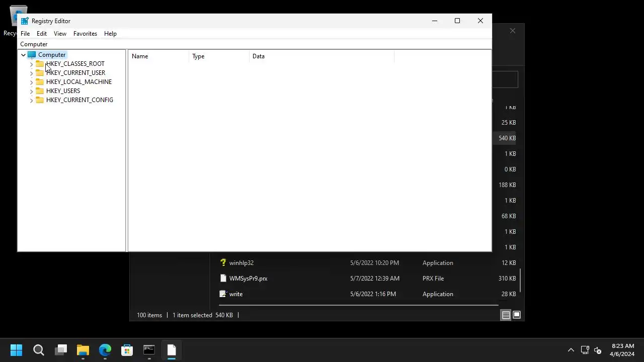This screenshot has width=644, height=362.
Task: Click the HKEY_USERS folder icon
Action: [x=40, y=91]
